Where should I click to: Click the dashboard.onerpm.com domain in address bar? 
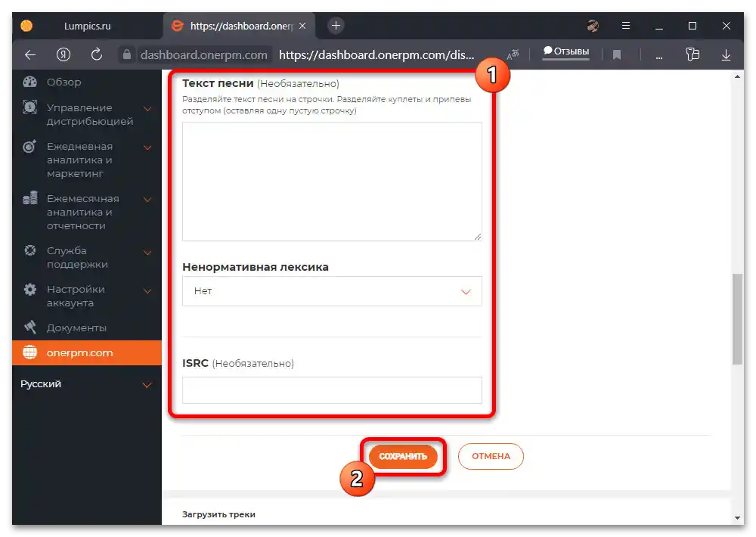coord(203,55)
